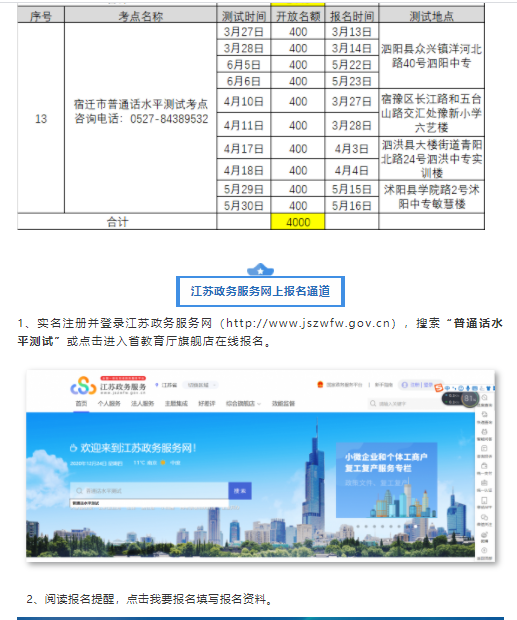This screenshot has width=517, height=620.
Task: Click the 6月5日 test date cell
Action: [x=243, y=64]
